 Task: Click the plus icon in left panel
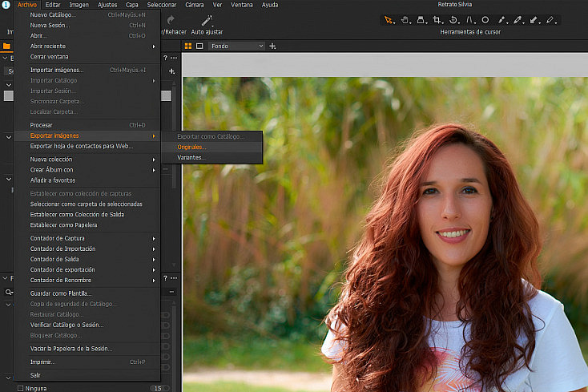click(x=171, y=71)
